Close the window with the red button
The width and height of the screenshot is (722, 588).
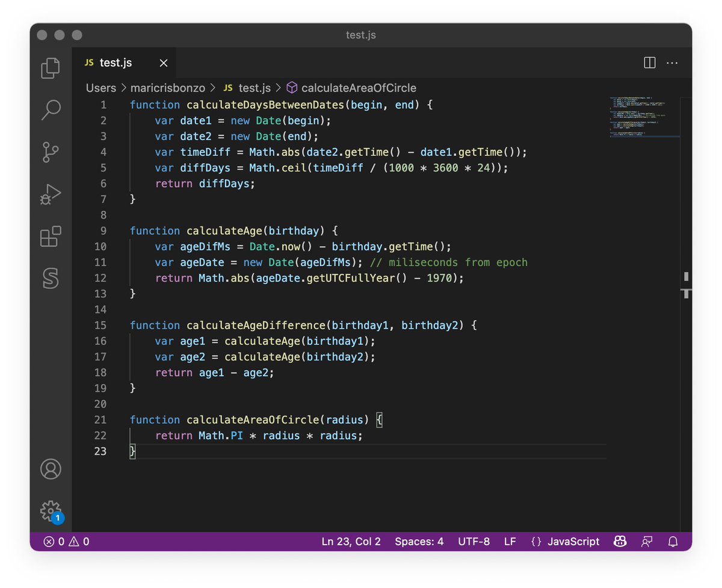(x=42, y=35)
